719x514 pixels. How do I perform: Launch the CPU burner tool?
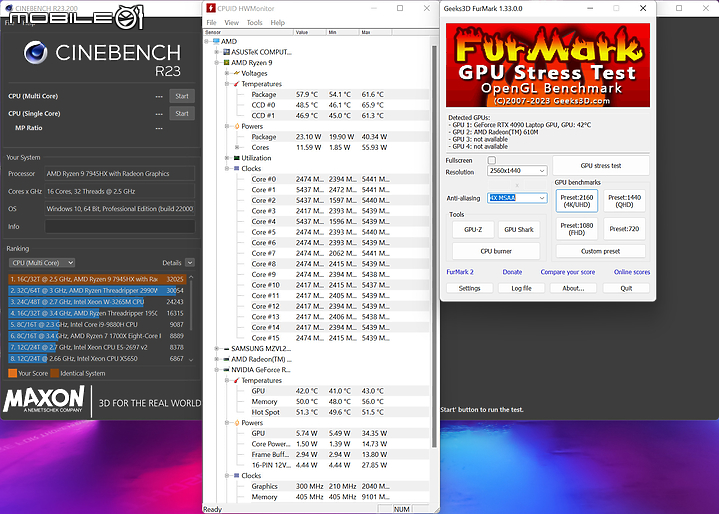(x=496, y=251)
